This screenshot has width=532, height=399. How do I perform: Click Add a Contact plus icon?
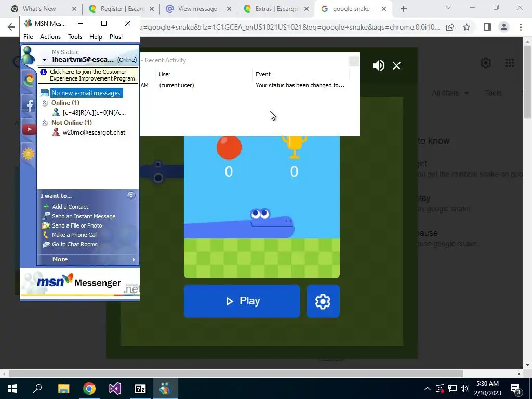[46, 207]
